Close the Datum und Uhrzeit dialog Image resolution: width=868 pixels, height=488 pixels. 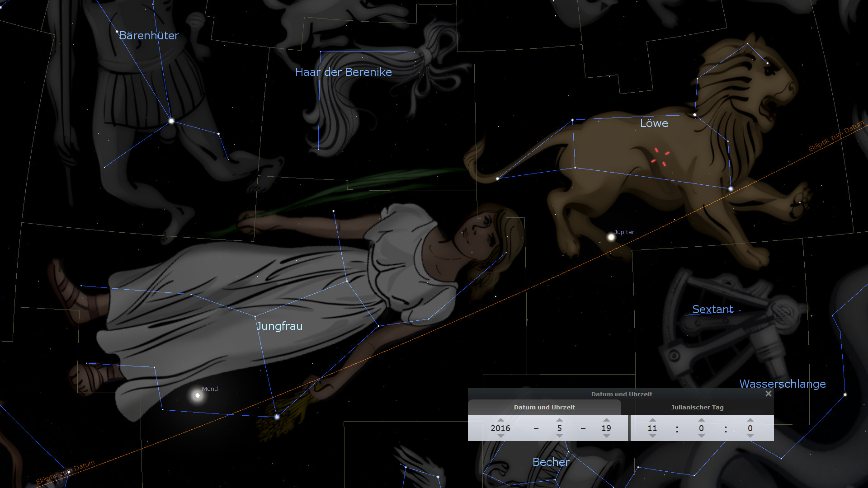[769, 394]
